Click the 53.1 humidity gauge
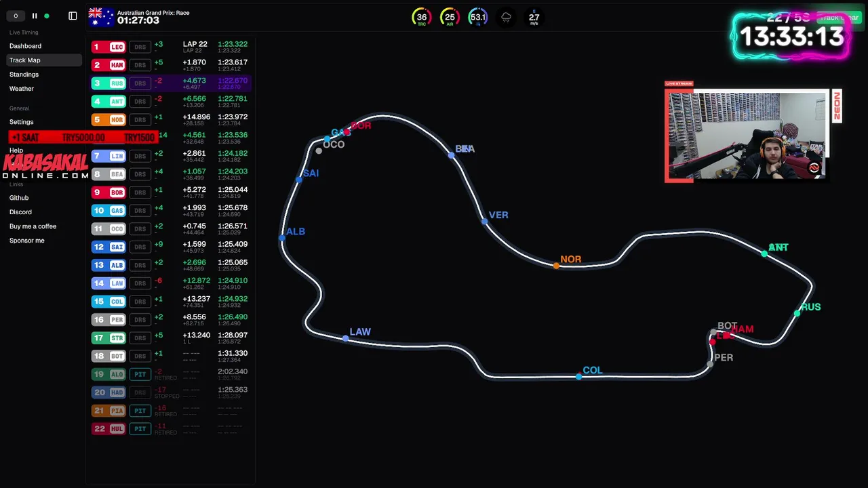Viewport: 868px width, 488px height. click(478, 18)
